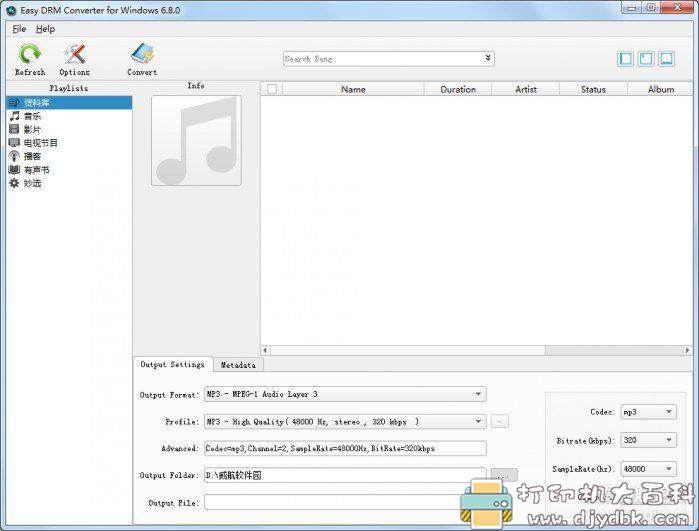Click the Advanced codec settings field
Viewport: 699px width, 531px height.
[x=345, y=449]
